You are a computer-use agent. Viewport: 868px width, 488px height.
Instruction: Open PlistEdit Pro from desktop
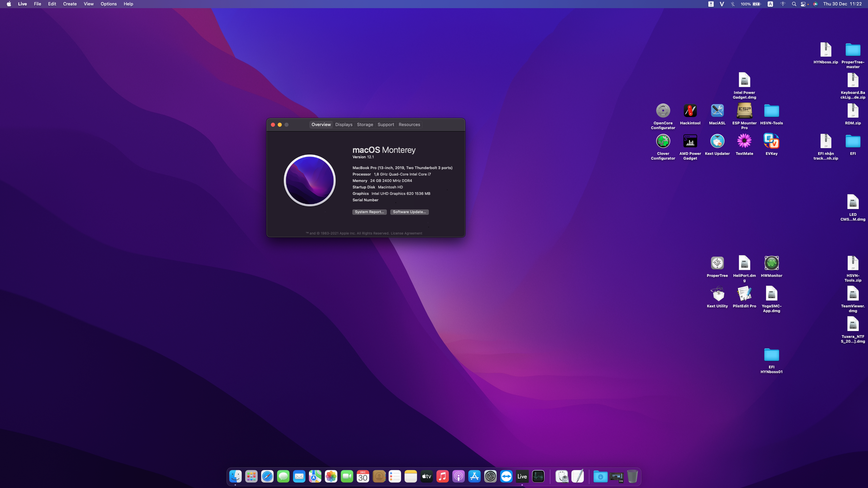[744, 294]
